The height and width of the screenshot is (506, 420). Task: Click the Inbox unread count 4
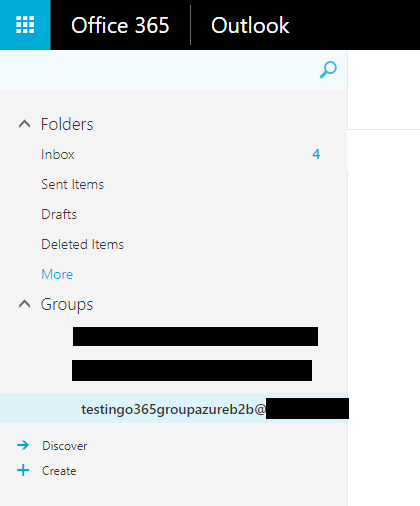tap(316, 154)
